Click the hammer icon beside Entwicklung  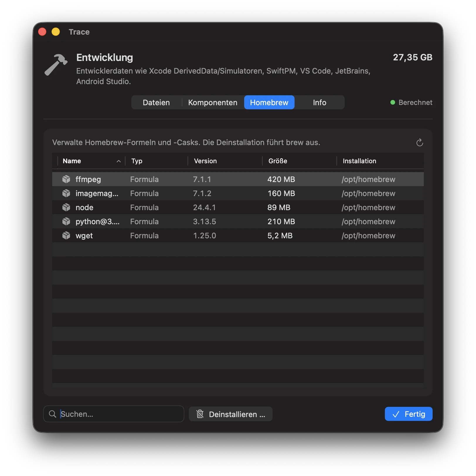click(x=56, y=65)
